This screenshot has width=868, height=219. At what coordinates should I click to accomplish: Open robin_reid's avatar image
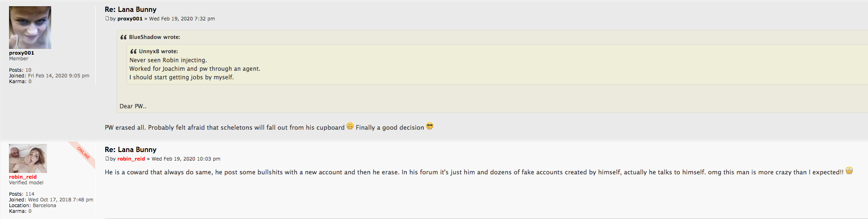click(x=28, y=159)
